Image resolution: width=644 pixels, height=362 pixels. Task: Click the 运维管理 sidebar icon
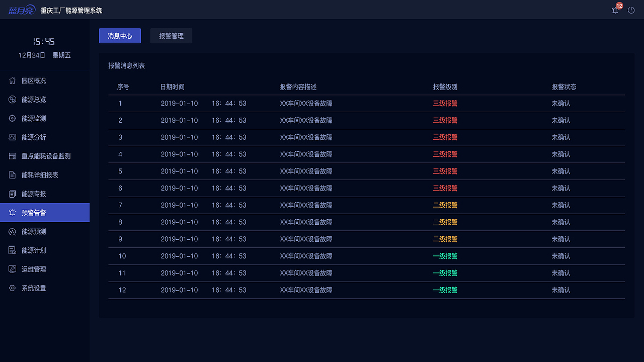coord(13,269)
